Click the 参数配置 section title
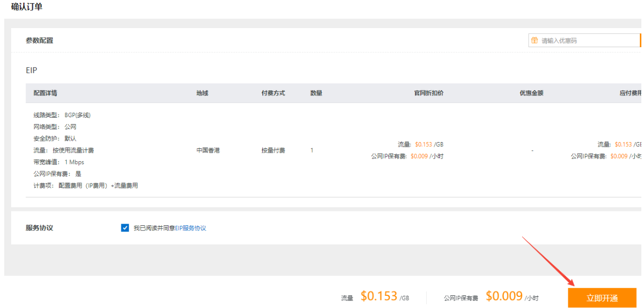The width and height of the screenshot is (644, 308). pos(39,40)
